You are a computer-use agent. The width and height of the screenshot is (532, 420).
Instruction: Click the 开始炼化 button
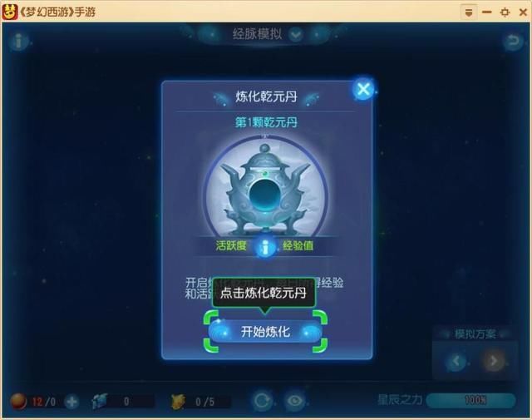(x=265, y=331)
